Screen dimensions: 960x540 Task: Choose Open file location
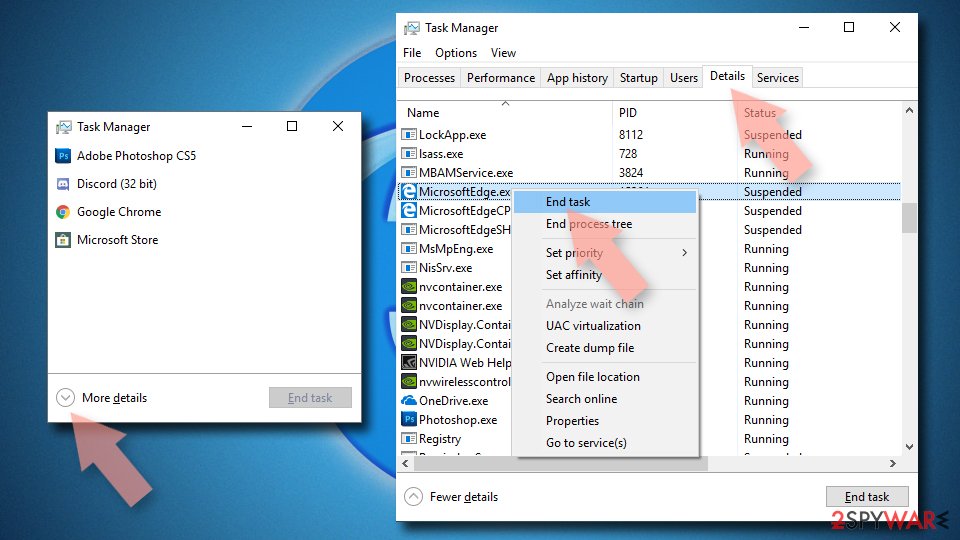coord(605,377)
